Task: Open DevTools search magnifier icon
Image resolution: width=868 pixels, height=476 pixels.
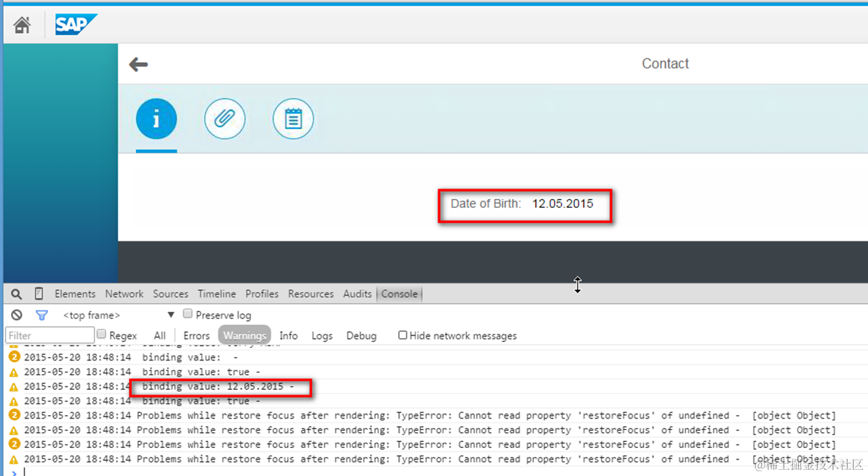Action: point(16,294)
